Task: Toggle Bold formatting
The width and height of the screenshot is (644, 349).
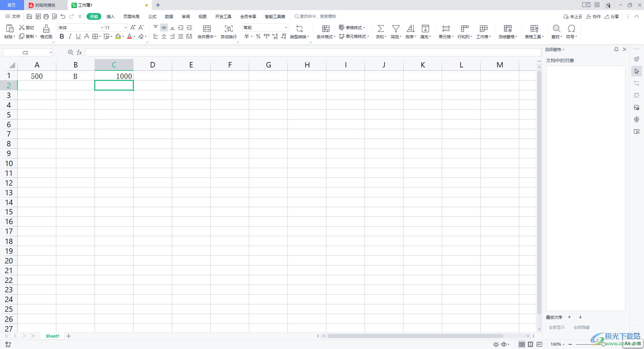Action: (x=62, y=36)
